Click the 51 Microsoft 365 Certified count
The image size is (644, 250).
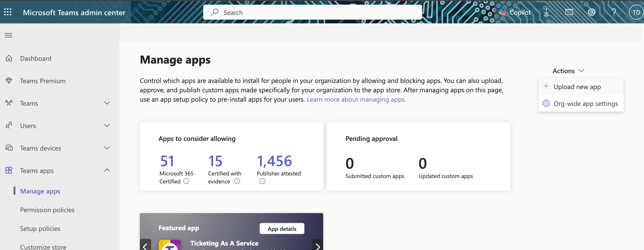pyautogui.click(x=167, y=161)
